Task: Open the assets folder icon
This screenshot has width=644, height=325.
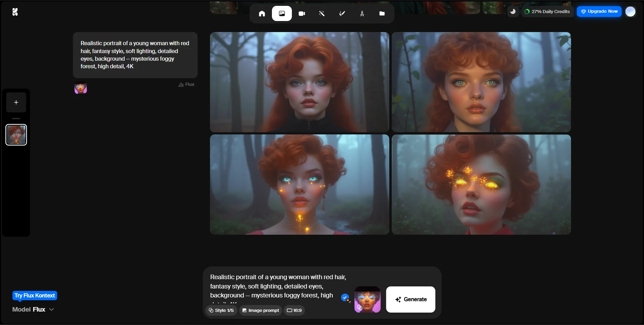Action: point(382,13)
